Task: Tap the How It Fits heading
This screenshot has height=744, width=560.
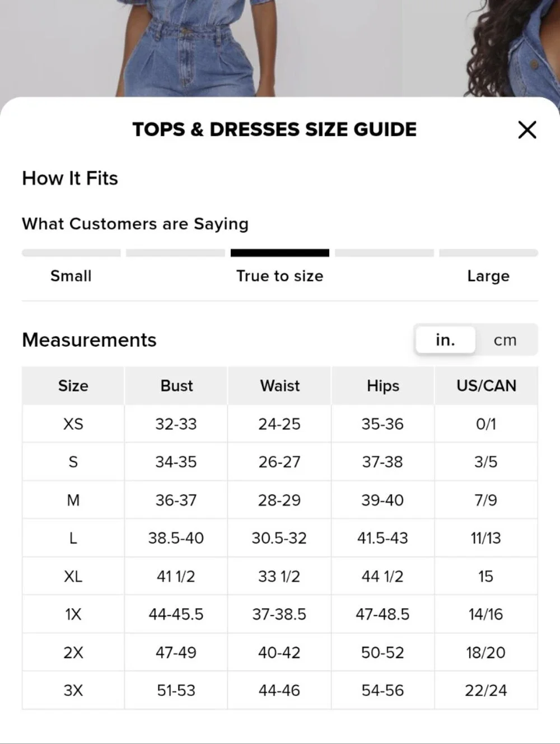Action: [x=70, y=178]
